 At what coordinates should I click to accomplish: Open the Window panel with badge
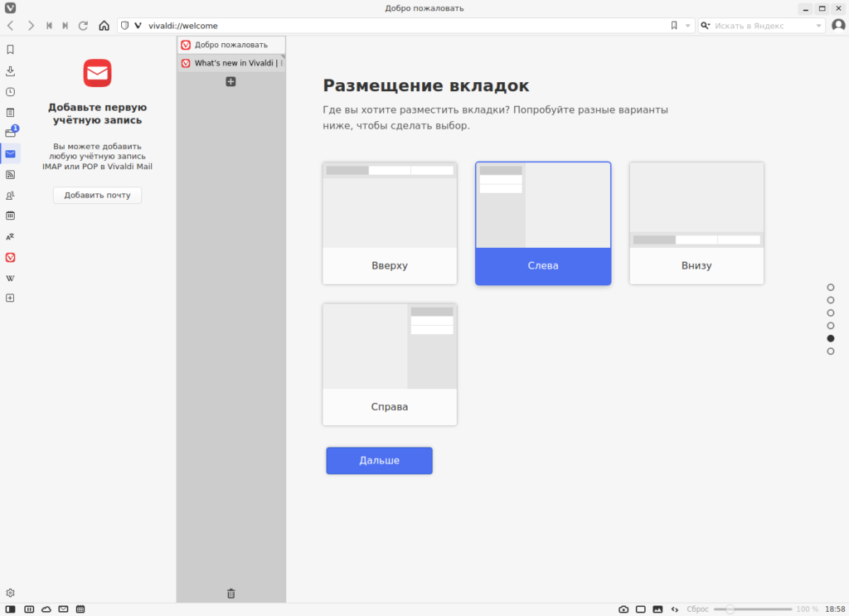11,132
